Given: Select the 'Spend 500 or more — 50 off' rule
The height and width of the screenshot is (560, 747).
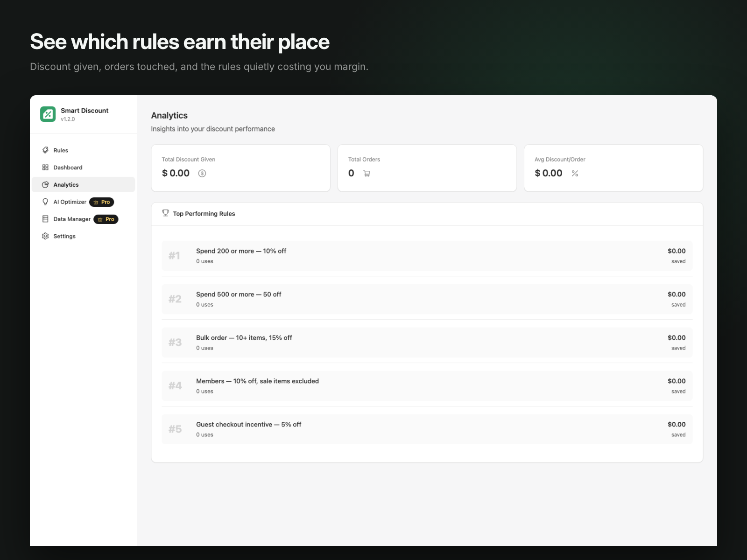Looking at the screenshot, I should coord(427,299).
